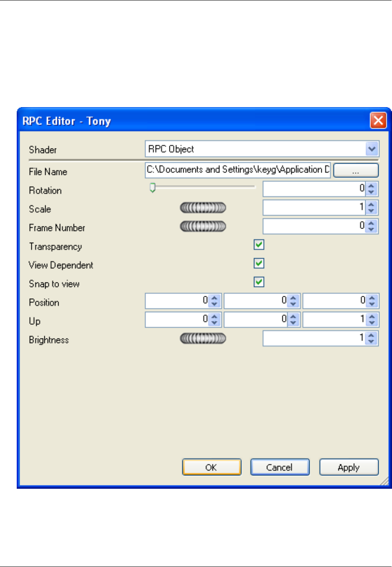
Task: Increase Scale with the up arrow
Action: tap(372, 204)
